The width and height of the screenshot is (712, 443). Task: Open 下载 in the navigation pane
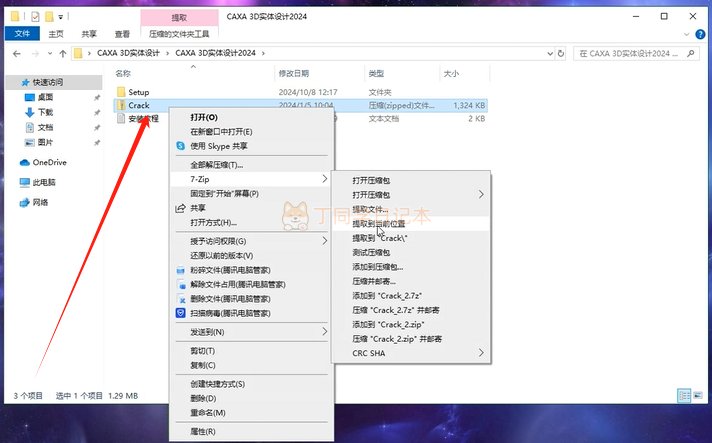point(45,112)
